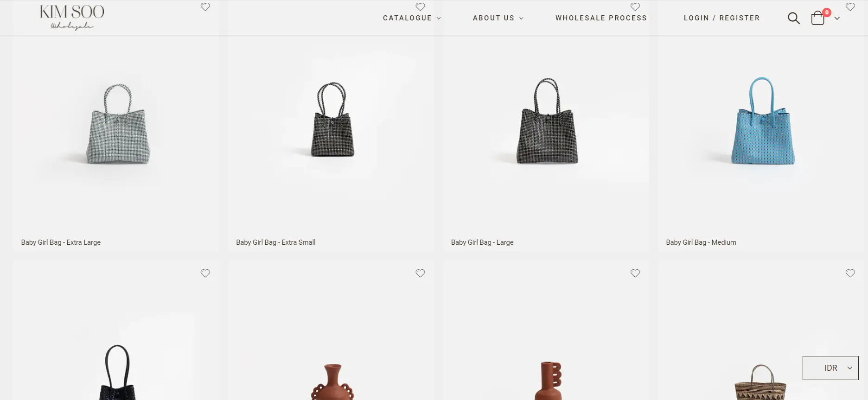Expand the Catalogue dropdown menu
The image size is (868, 400).
coord(412,18)
